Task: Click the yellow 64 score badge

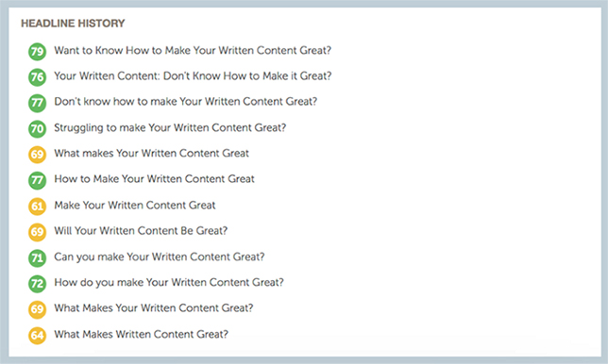Action: (37, 335)
